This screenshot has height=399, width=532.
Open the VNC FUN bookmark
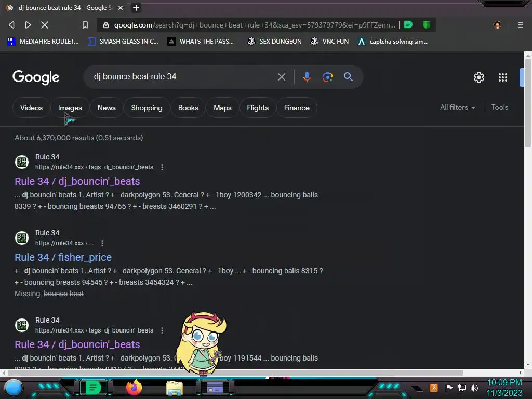pos(330,42)
